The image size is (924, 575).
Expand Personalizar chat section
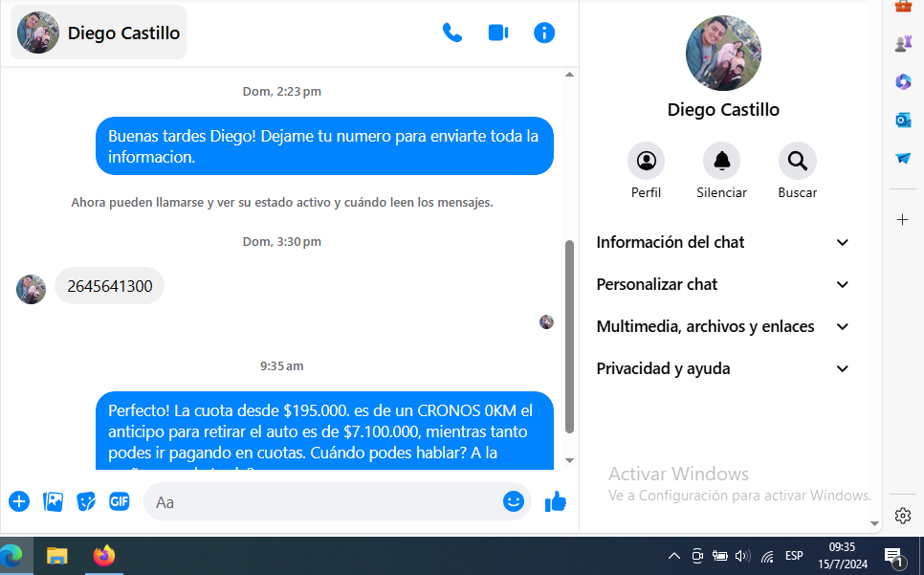click(723, 284)
